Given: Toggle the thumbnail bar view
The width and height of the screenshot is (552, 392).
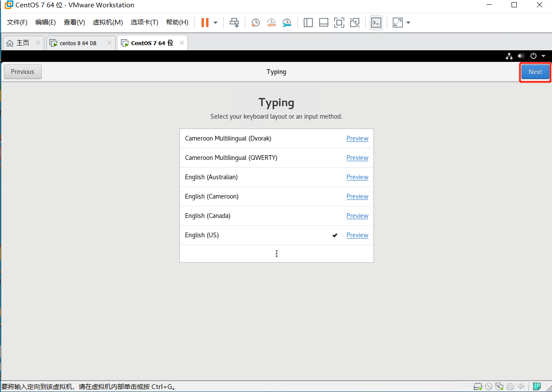Looking at the screenshot, I should pos(324,23).
